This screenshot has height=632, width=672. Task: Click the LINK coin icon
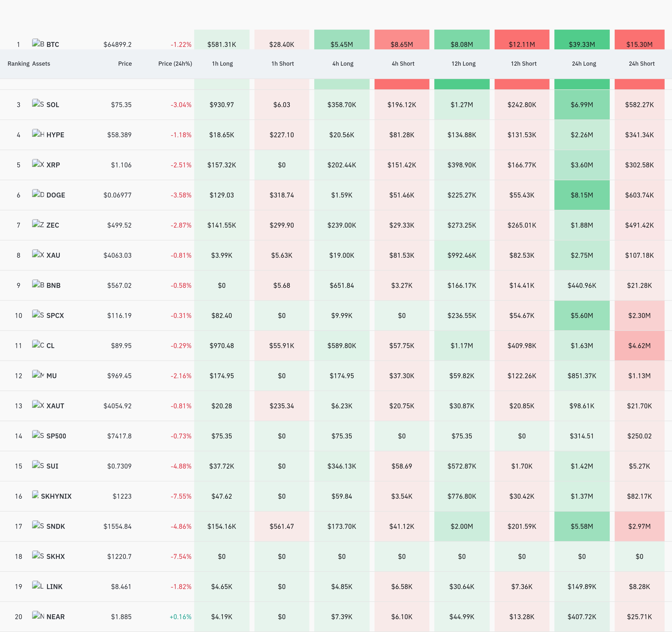click(38, 585)
